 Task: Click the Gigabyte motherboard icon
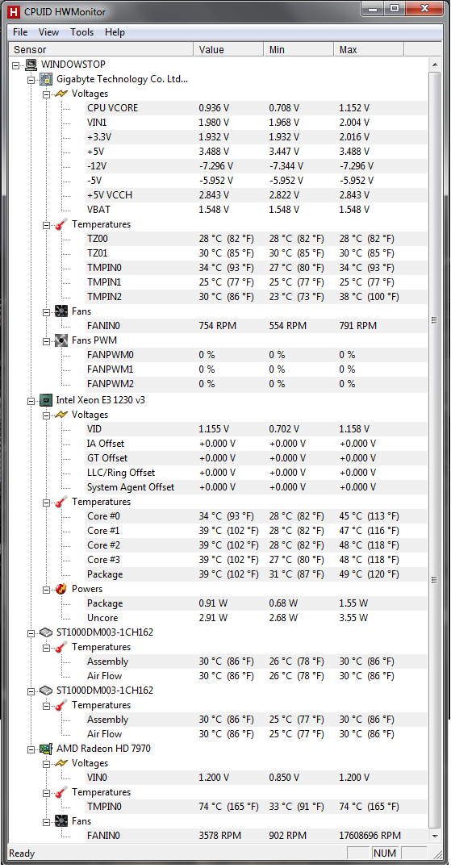pyautogui.click(x=46, y=79)
